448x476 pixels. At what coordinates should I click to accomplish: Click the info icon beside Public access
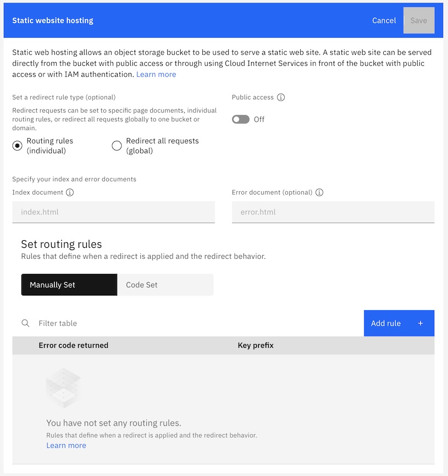[x=280, y=97]
